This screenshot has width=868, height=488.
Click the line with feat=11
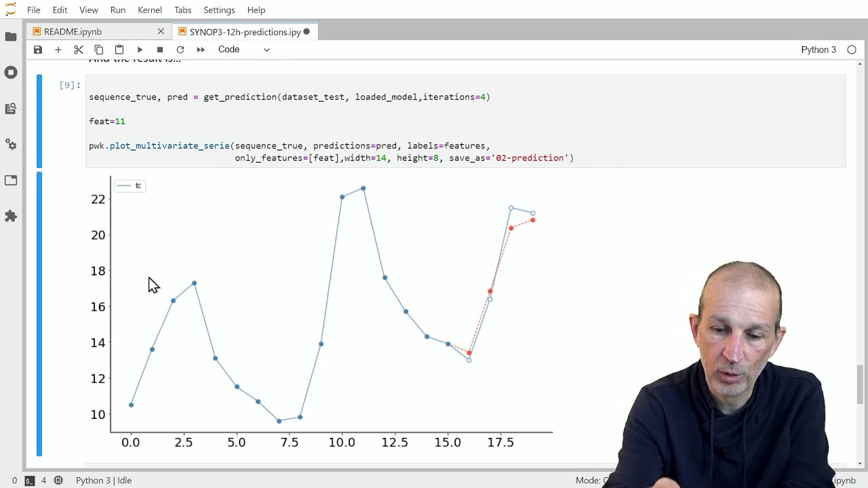coord(107,121)
